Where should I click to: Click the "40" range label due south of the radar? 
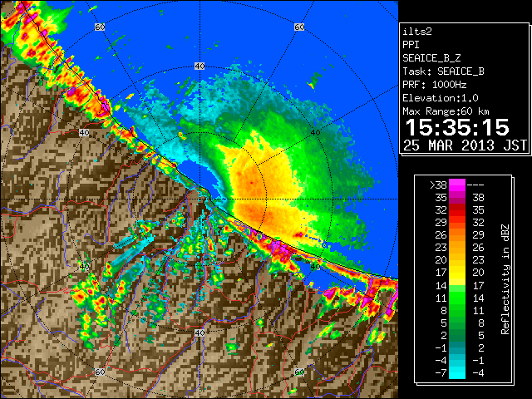[x=199, y=332]
